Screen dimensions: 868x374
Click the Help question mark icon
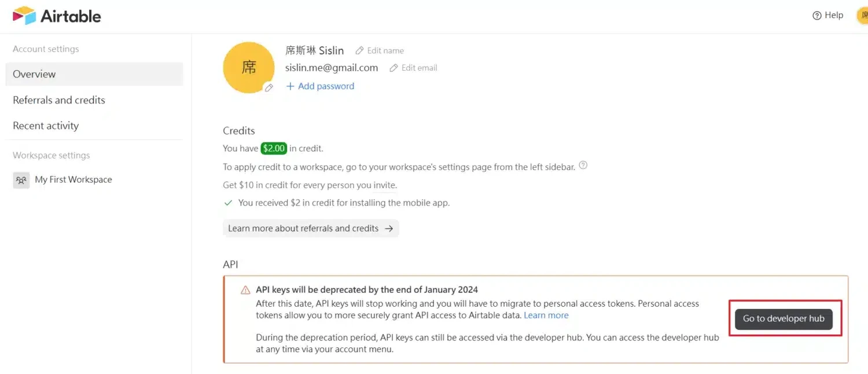point(816,16)
